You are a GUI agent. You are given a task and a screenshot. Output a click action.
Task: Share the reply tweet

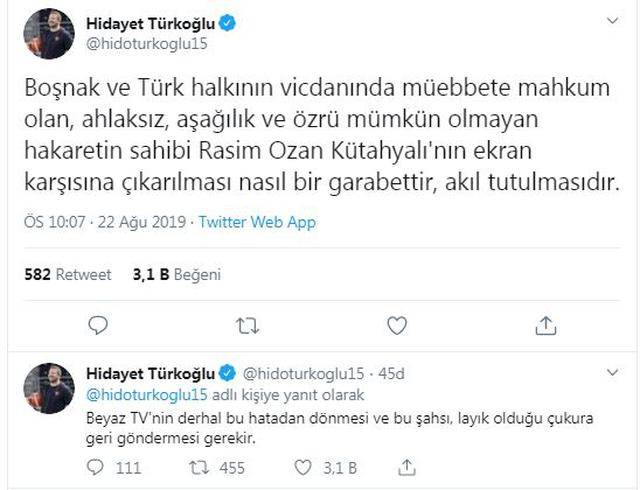(407, 467)
